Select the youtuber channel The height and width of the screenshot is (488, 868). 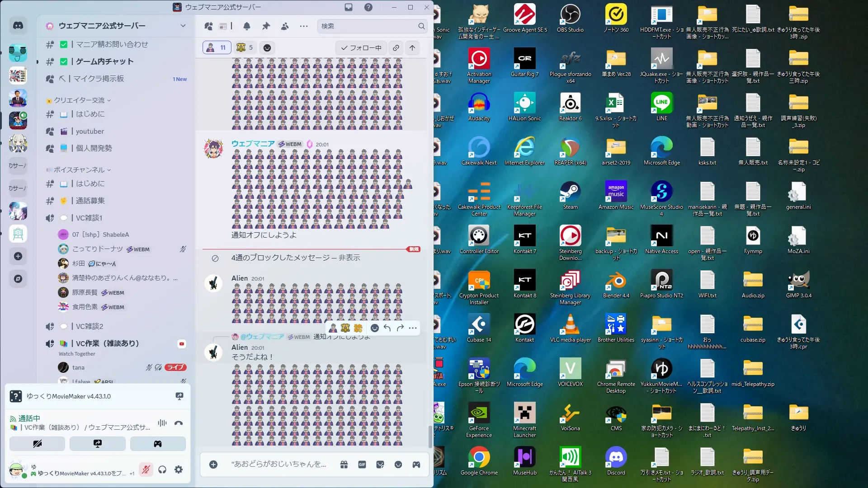click(x=90, y=131)
